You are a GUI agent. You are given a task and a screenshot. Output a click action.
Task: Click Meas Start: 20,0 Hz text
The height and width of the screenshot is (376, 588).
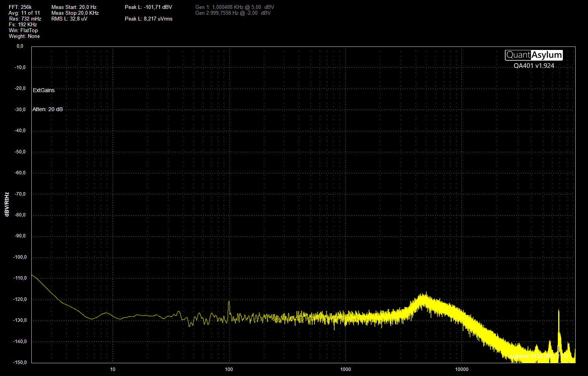click(x=74, y=7)
